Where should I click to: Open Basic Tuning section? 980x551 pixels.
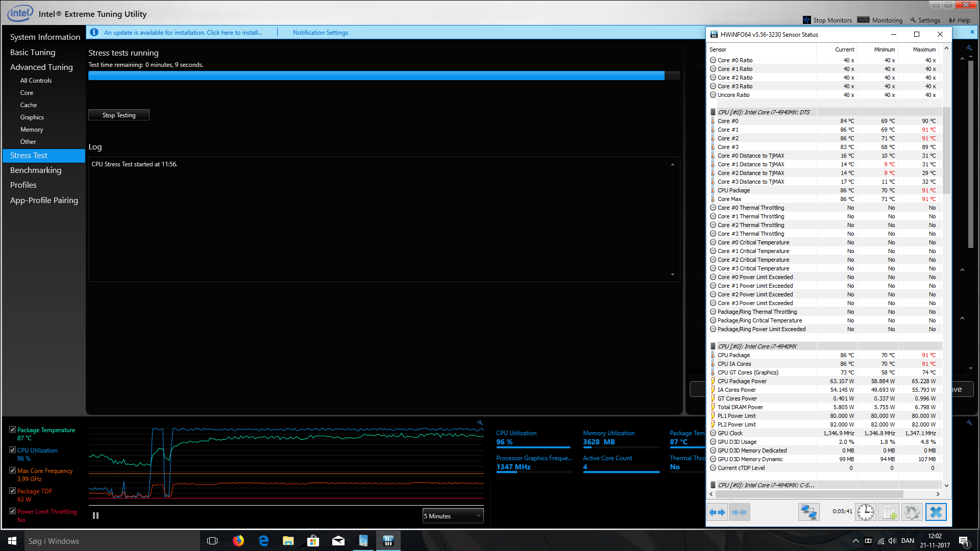pyautogui.click(x=33, y=52)
